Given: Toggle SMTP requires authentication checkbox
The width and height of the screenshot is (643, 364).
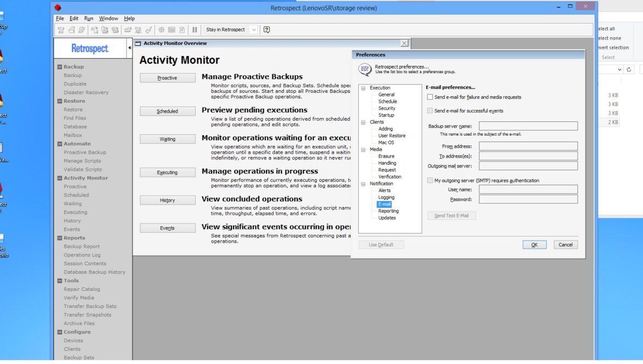Looking at the screenshot, I should [x=430, y=180].
